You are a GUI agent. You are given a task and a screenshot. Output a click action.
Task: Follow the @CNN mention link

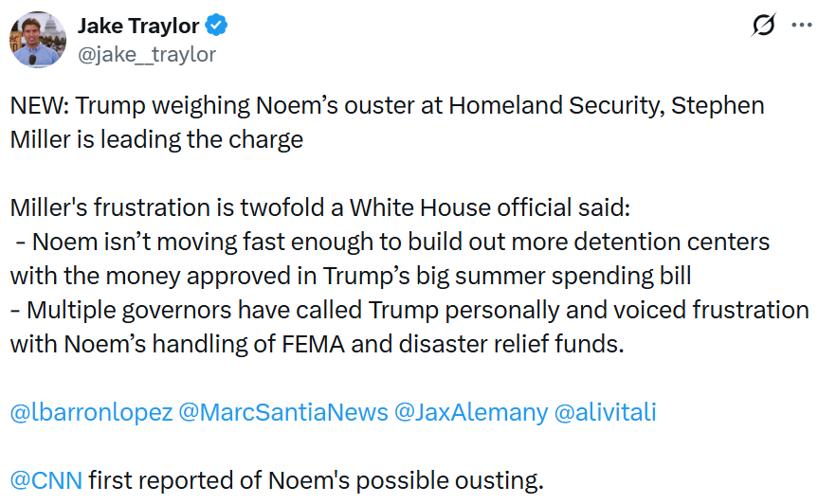pos(45,480)
